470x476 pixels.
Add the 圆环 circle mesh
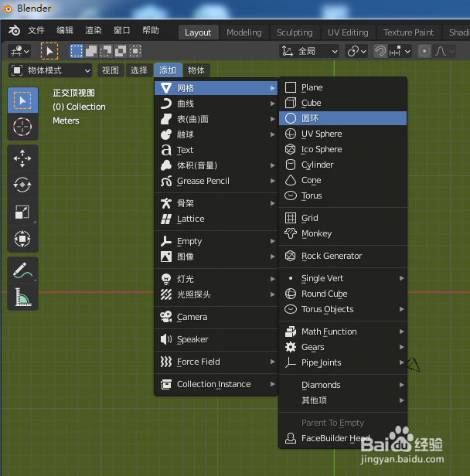(x=342, y=118)
